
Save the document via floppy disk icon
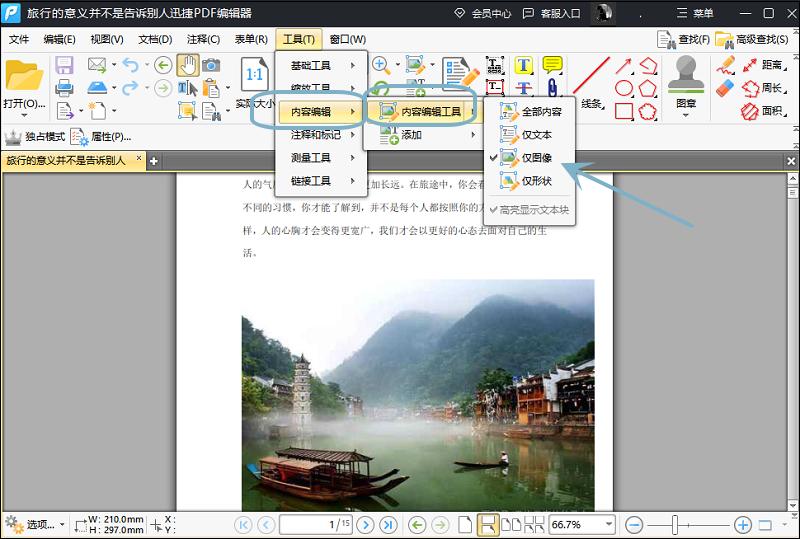click(x=64, y=65)
